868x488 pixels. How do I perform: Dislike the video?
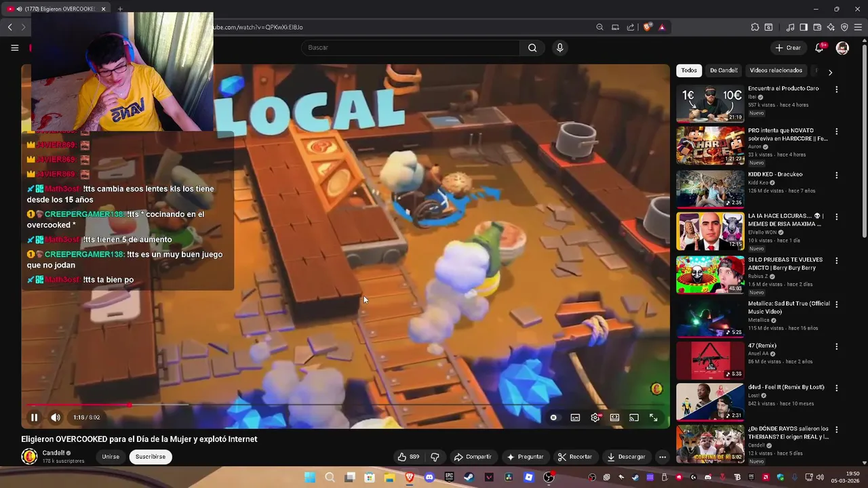435,457
